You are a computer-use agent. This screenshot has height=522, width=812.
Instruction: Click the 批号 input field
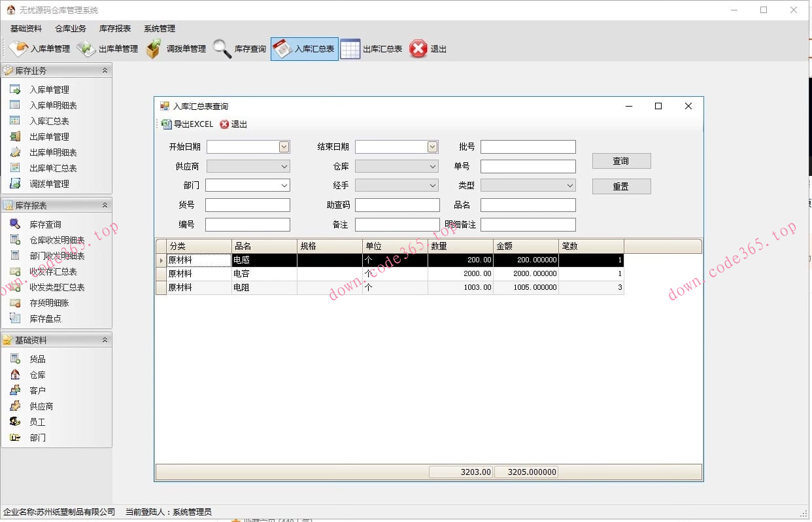click(x=528, y=147)
